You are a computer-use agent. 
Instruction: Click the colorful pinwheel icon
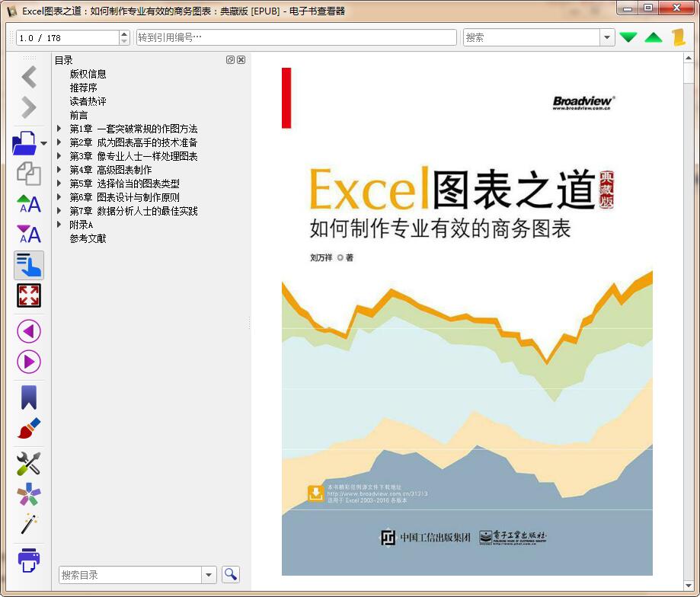coord(29,494)
